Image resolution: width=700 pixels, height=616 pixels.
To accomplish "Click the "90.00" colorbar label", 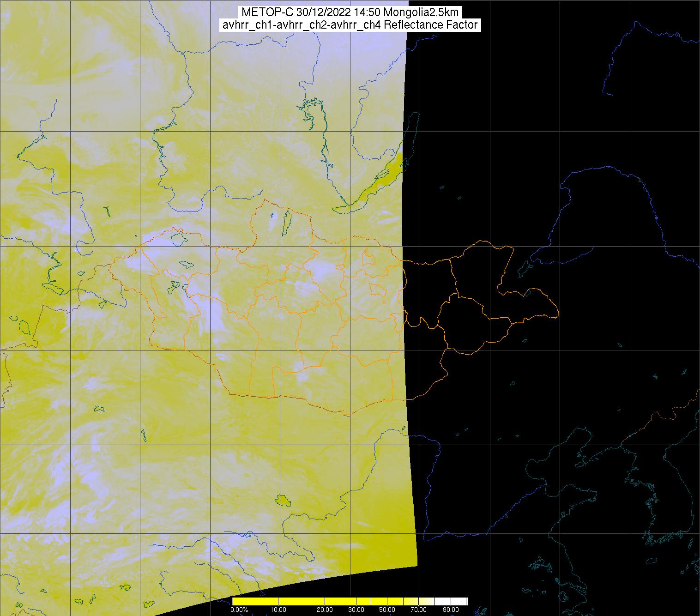I will coord(451,610).
